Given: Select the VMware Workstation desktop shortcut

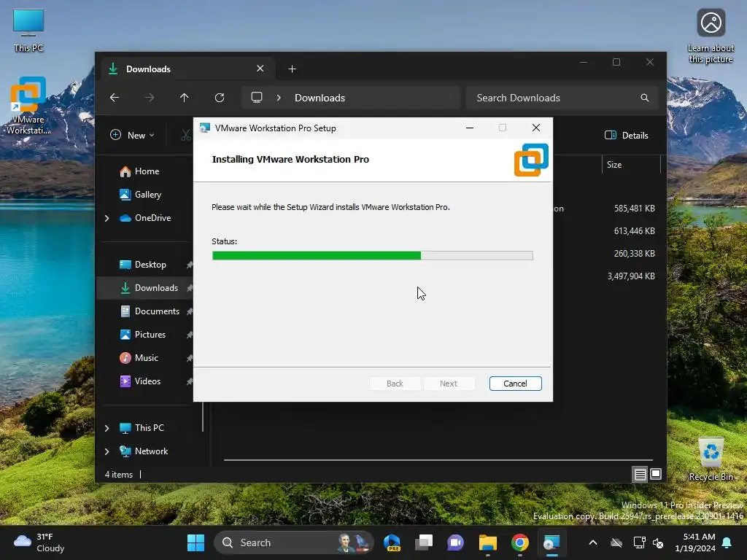Looking at the screenshot, I should tap(28, 106).
